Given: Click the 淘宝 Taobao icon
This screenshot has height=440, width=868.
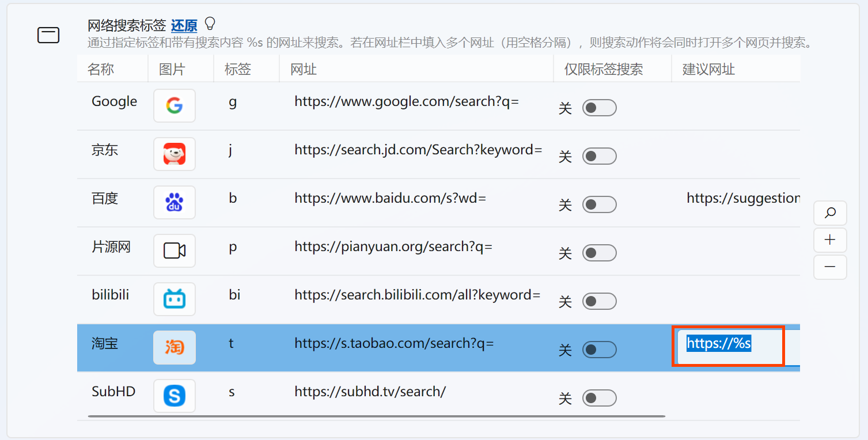Looking at the screenshot, I should pos(174,347).
